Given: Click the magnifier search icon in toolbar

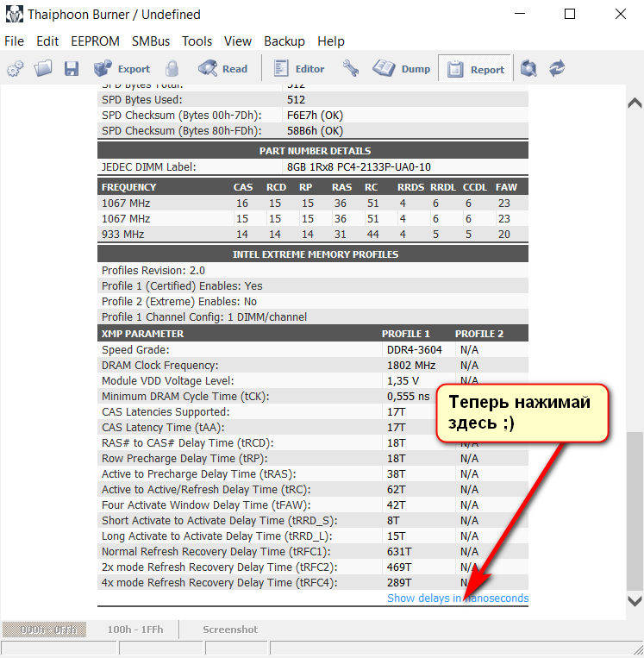Looking at the screenshot, I should tap(528, 68).
